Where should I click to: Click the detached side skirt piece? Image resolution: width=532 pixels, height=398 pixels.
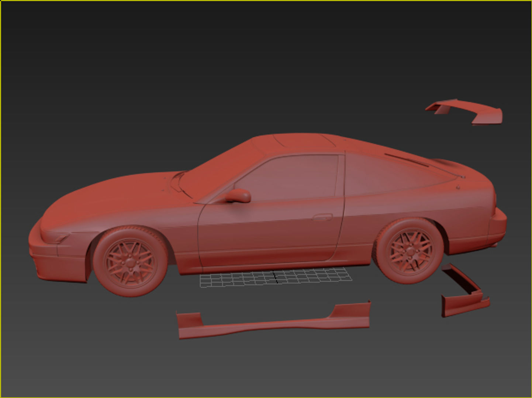(277, 321)
